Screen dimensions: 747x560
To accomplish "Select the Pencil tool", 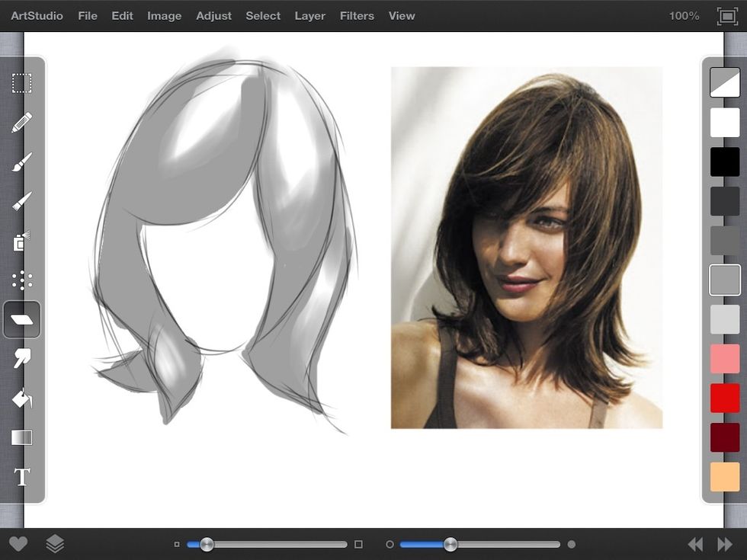I will tap(21, 123).
